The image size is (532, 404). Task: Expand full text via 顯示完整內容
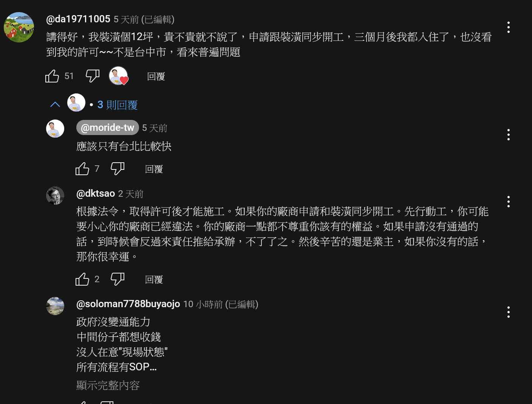click(x=108, y=385)
